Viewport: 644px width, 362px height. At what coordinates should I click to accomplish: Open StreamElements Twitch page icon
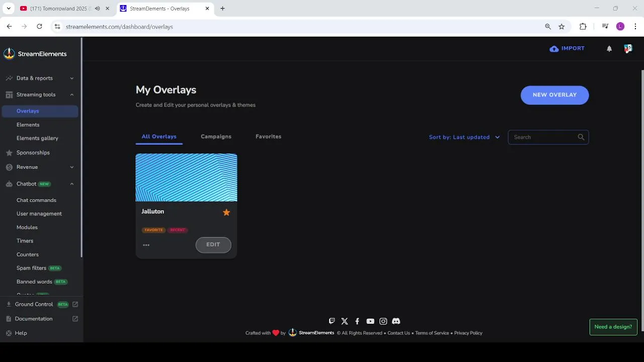coord(332,321)
